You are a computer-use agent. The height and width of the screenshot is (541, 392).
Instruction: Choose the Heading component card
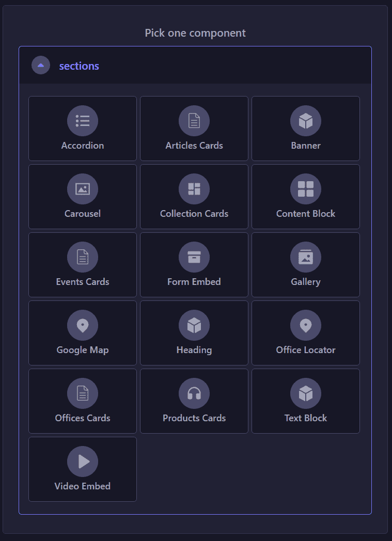194,333
